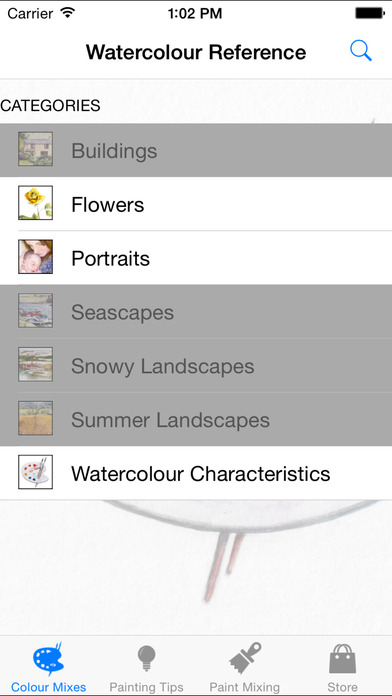Tap the Portraits mother and baby thumbnail
The width and height of the screenshot is (392, 696).
36,257
